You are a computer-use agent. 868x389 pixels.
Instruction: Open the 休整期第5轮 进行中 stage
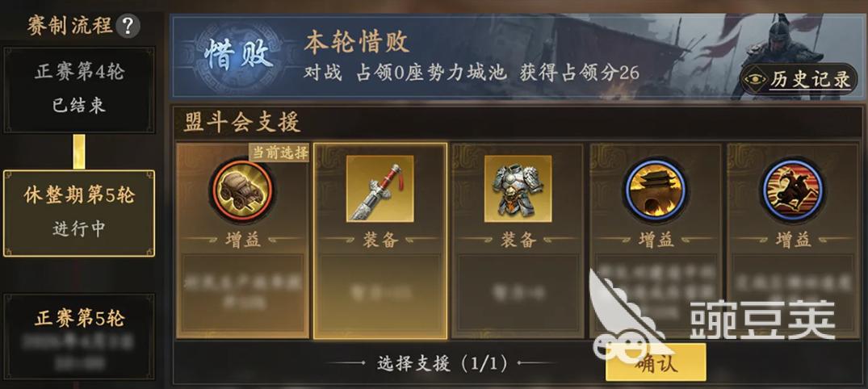(80, 213)
